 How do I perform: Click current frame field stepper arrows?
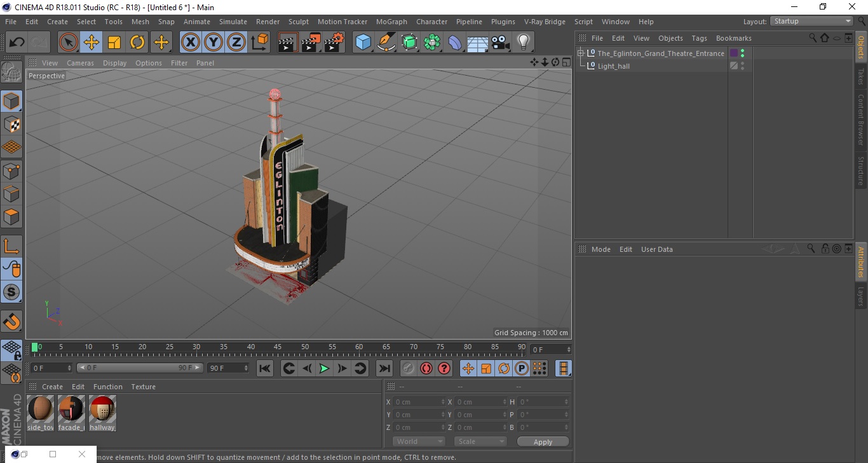[568, 350]
